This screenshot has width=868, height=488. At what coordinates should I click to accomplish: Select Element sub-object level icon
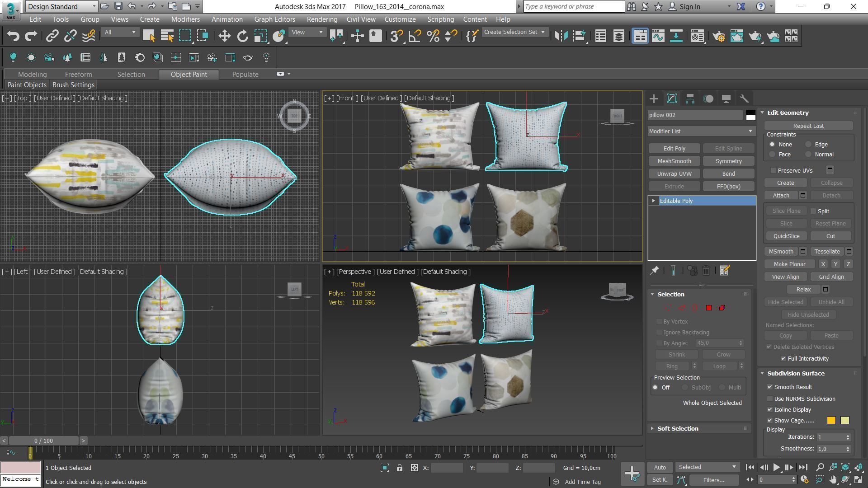pyautogui.click(x=722, y=308)
